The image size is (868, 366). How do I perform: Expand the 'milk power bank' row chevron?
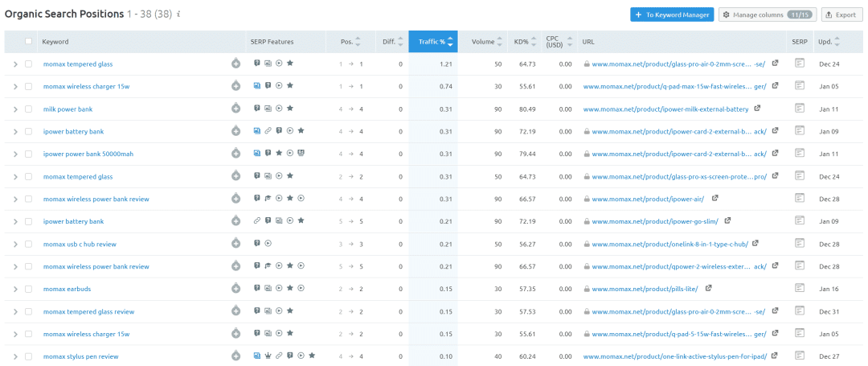pyautogui.click(x=14, y=109)
